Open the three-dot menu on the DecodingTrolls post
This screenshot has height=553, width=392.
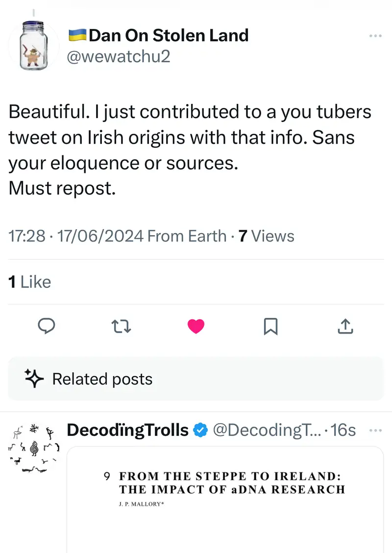coord(374,430)
